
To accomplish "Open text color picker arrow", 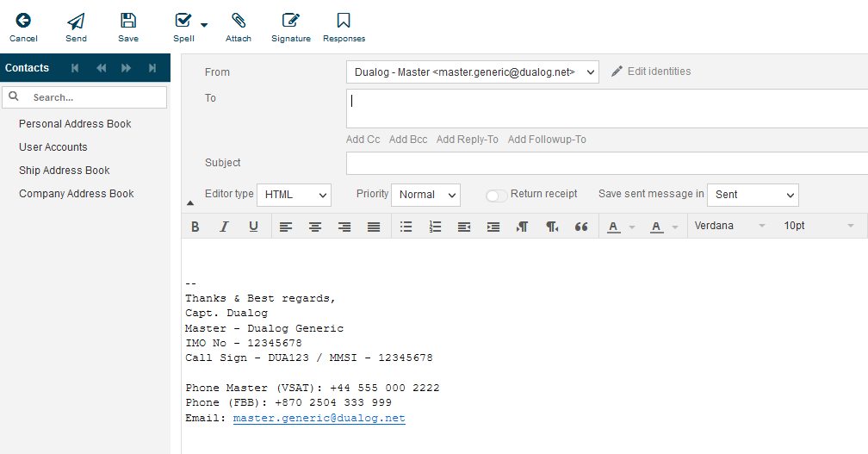I will point(632,227).
